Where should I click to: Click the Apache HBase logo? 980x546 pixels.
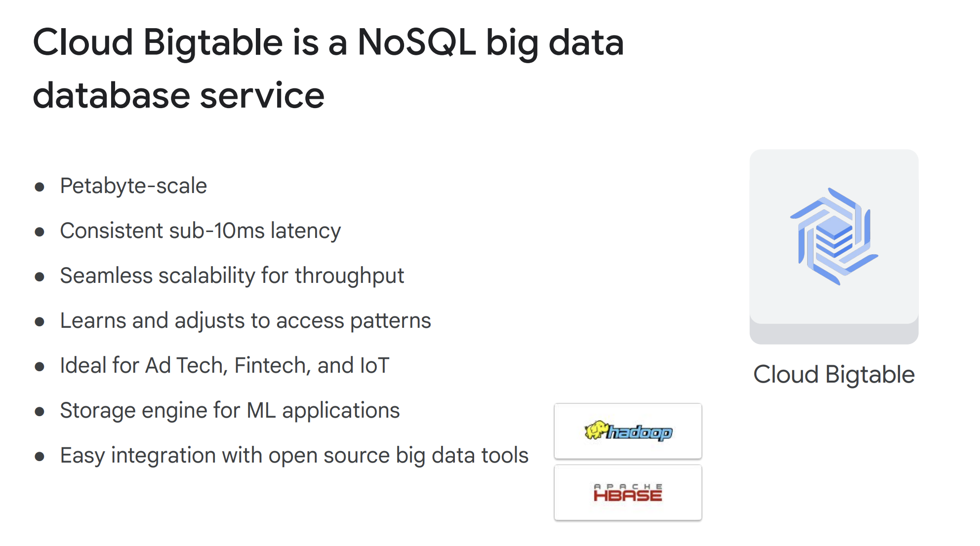click(x=627, y=493)
